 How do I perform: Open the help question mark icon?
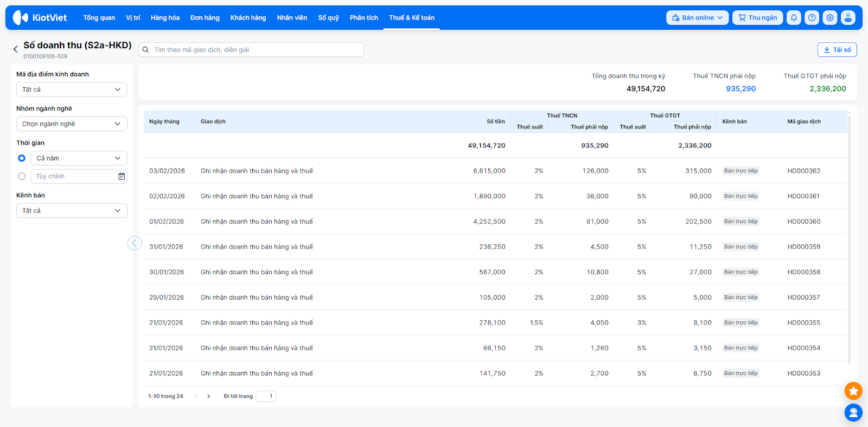pos(812,18)
